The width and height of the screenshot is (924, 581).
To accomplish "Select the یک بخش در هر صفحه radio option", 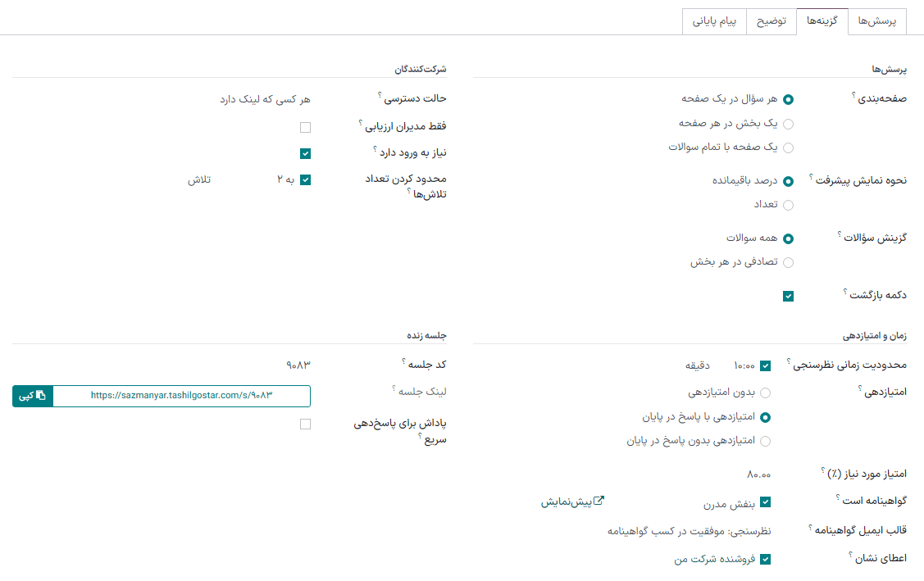I will click(788, 125).
